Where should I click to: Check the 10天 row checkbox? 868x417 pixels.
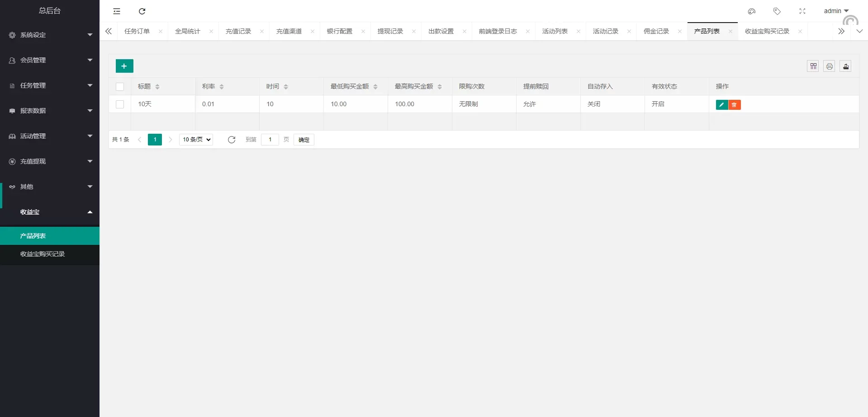(120, 104)
